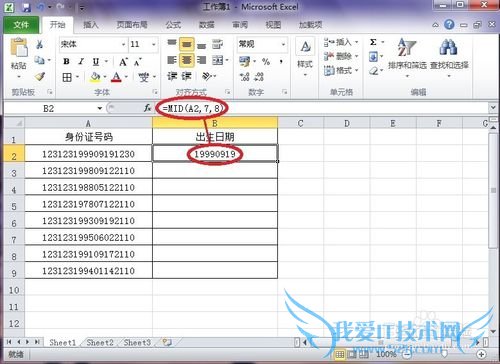Toggle Underline formatting
Image resolution: width=500 pixels, height=364 pixels.
[96, 61]
